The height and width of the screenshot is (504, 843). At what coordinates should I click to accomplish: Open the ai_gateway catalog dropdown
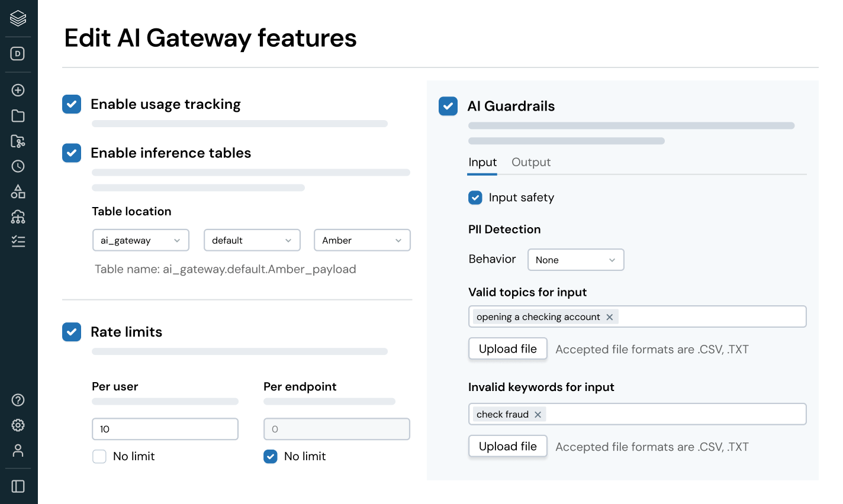141,240
